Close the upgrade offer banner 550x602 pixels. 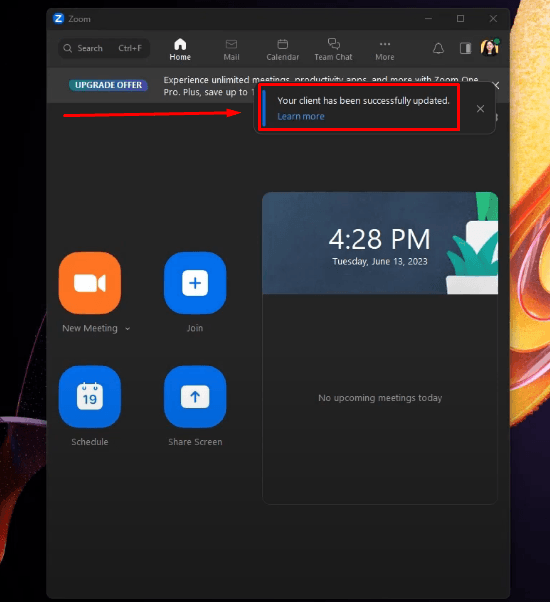coord(497,85)
